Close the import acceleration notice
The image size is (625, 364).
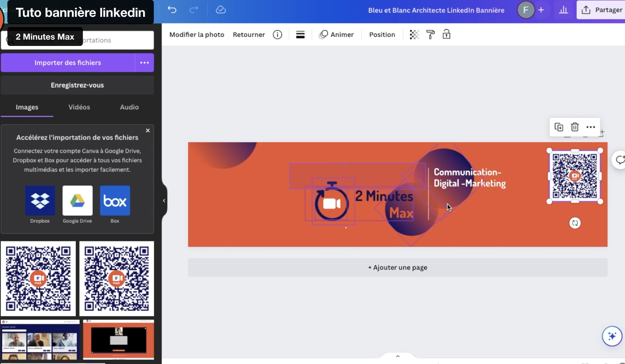148,130
